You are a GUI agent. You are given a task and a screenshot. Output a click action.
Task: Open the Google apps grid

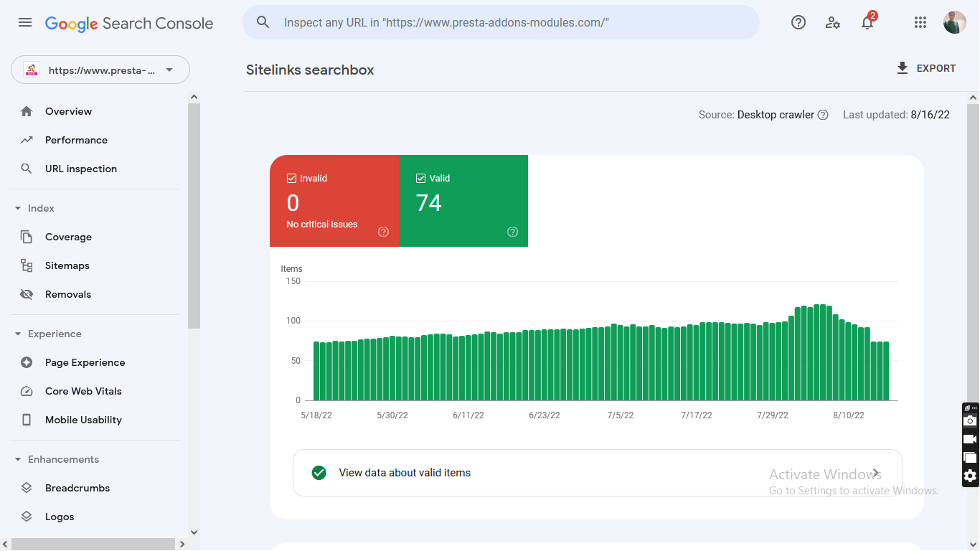coord(920,22)
